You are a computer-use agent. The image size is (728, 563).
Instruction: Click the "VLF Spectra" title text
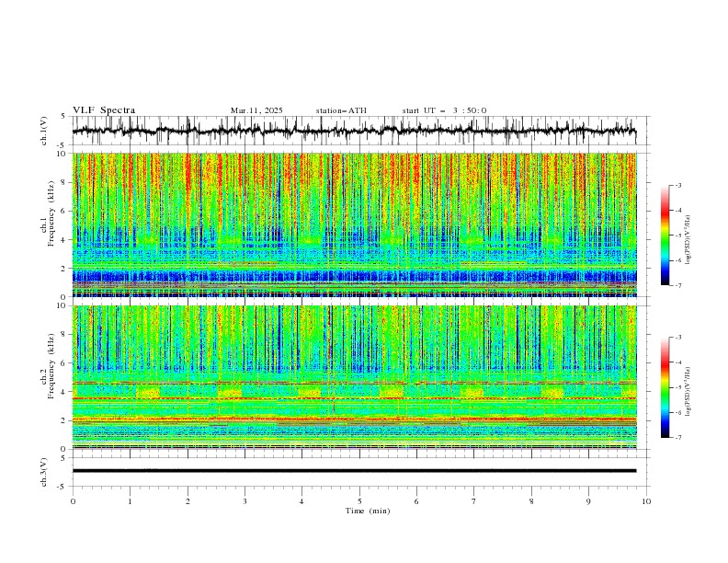tap(104, 110)
